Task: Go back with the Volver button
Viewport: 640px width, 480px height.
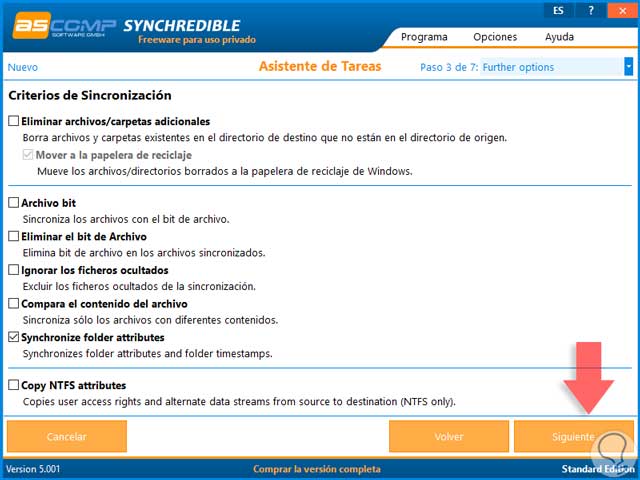Action: pyautogui.click(x=449, y=436)
